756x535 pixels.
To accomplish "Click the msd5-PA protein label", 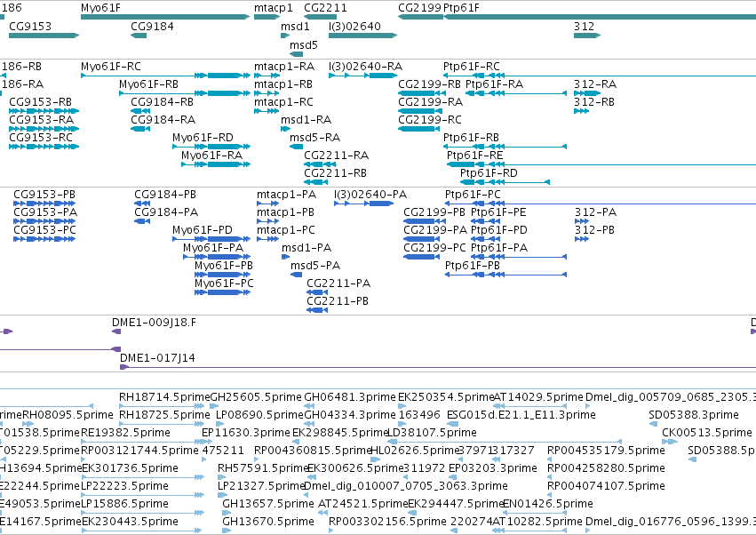I will click(315, 266).
